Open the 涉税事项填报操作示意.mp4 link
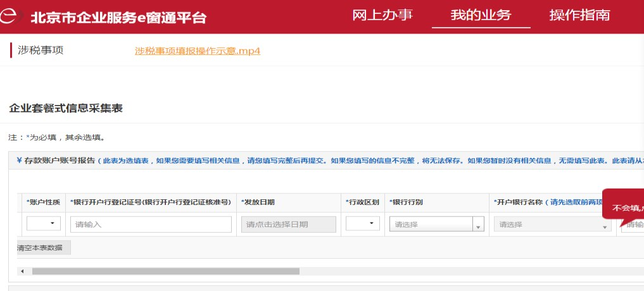The width and height of the screenshot is (644, 291). [198, 51]
